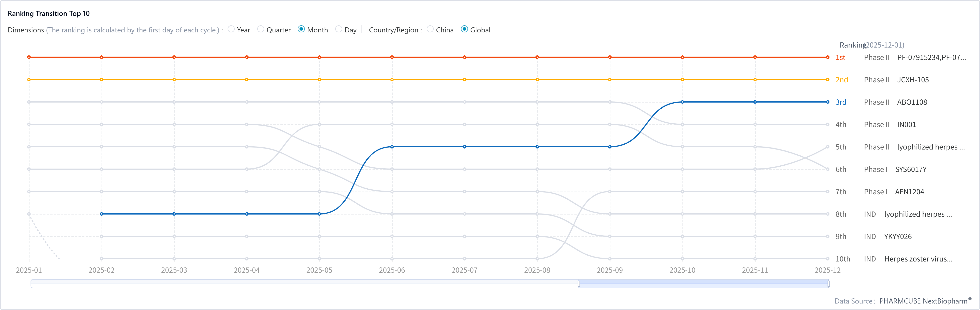Click the red 1st-rank point at 2025-09
Viewport: 980px width, 310px height.
click(610, 57)
